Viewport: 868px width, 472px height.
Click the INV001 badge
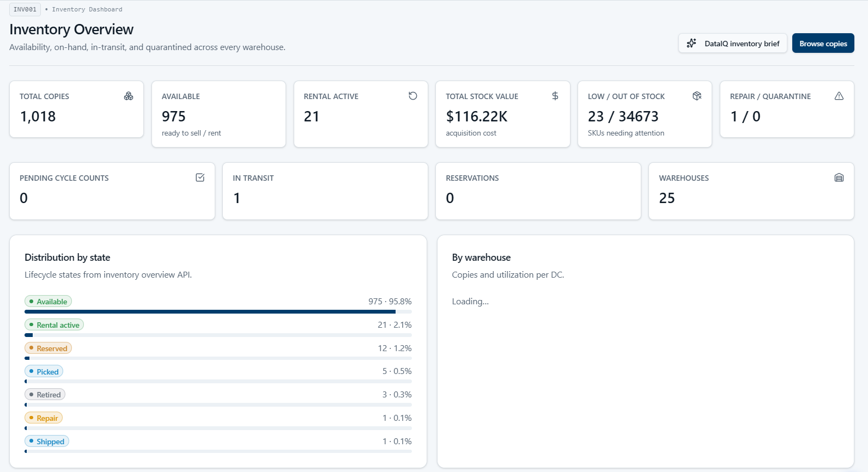point(25,9)
